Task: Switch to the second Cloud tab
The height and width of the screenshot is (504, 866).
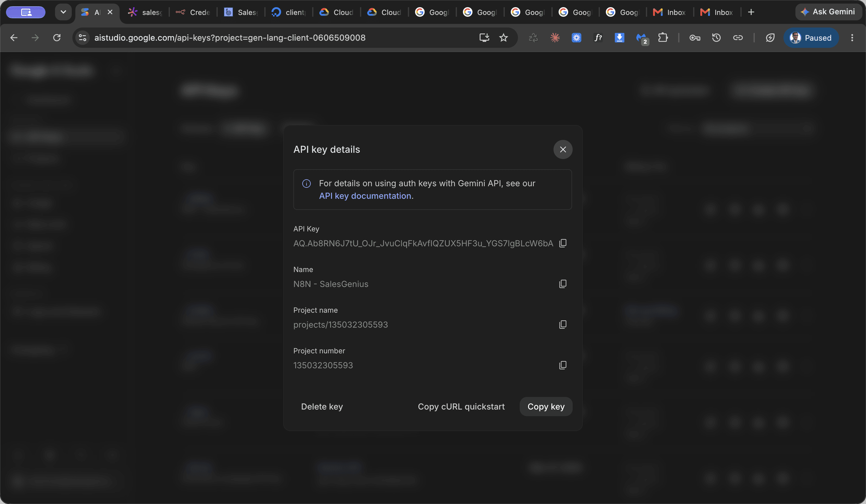Action: coord(384,12)
